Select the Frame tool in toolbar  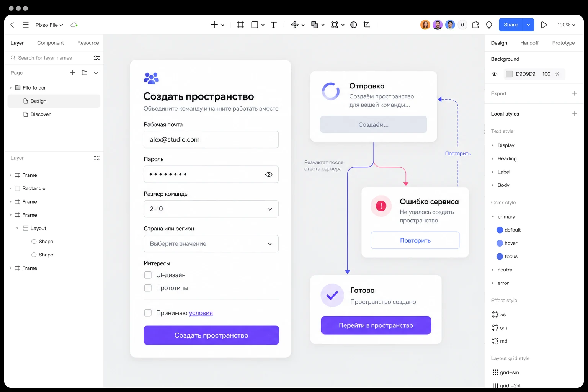point(240,25)
